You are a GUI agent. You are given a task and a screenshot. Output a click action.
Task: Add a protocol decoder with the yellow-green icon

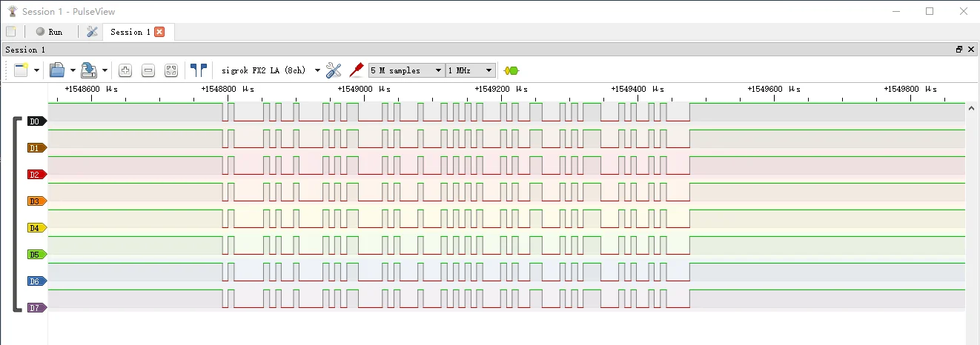pos(511,70)
